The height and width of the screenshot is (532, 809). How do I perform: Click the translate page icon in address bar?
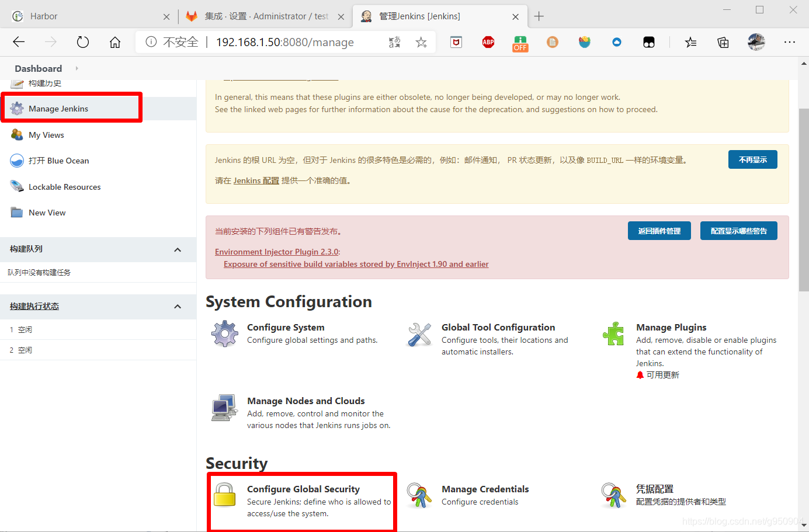(x=395, y=42)
